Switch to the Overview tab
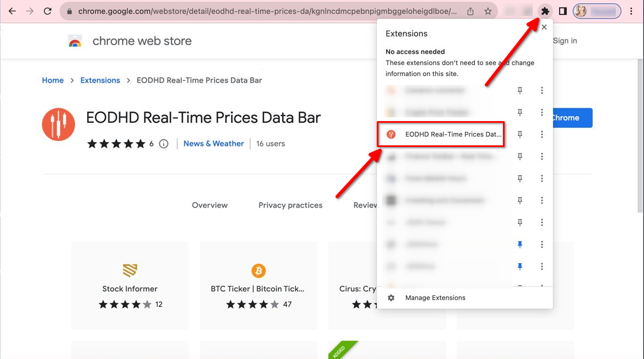Viewport: 644px width, 359px height. (209, 205)
